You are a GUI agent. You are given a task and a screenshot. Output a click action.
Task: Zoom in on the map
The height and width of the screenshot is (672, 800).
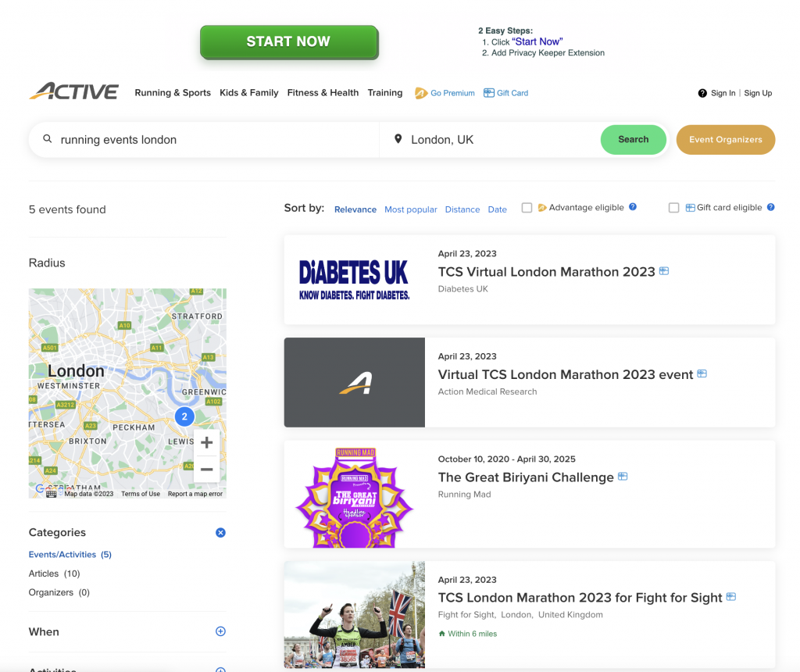pyautogui.click(x=206, y=442)
